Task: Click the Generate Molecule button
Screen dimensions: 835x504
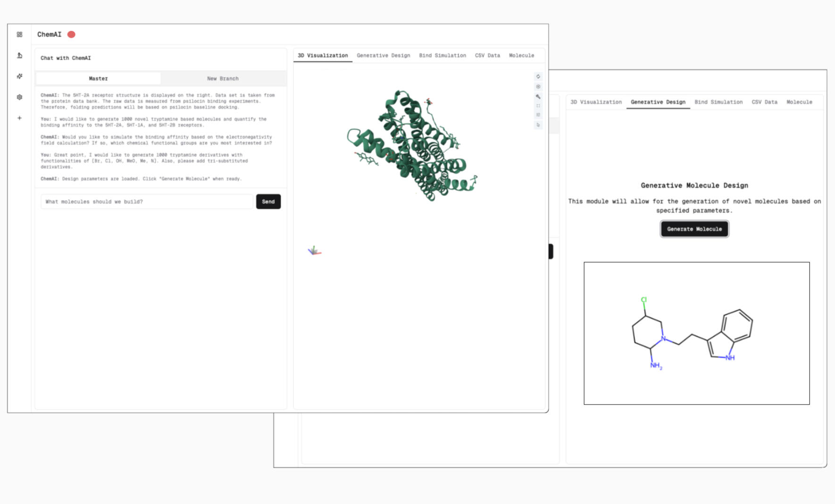Action: (x=694, y=229)
